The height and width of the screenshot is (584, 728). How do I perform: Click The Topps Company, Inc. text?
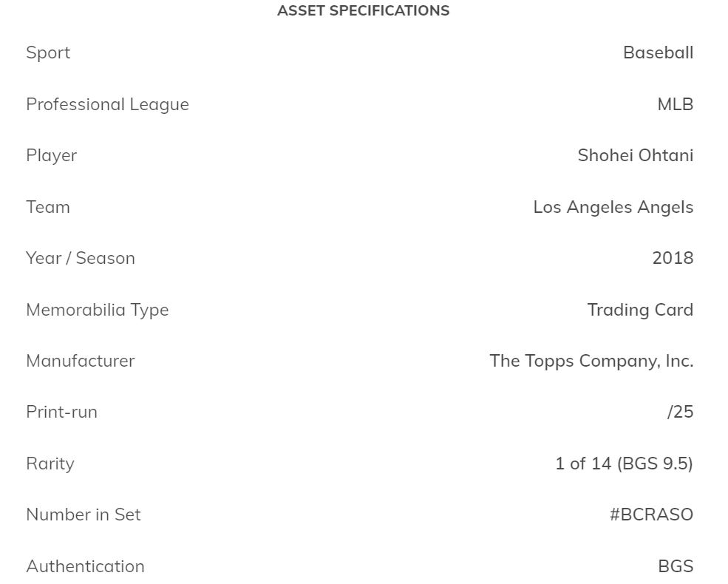point(591,361)
